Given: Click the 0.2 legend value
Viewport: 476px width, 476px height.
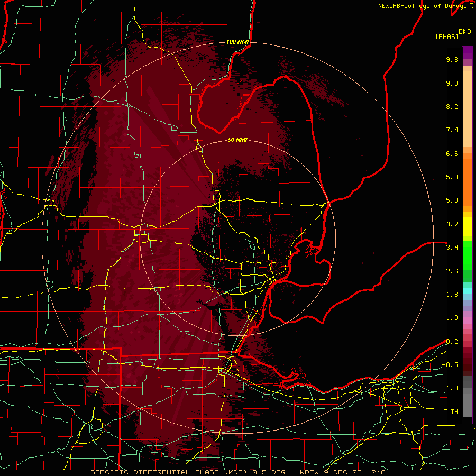Looking at the screenshot, I should pyautogui.click(x=452, y=342).
